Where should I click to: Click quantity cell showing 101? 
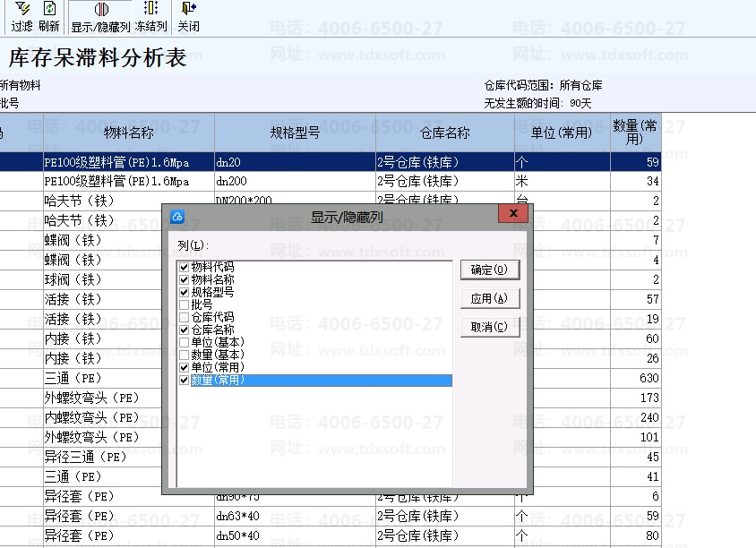(x=635, y=437)
